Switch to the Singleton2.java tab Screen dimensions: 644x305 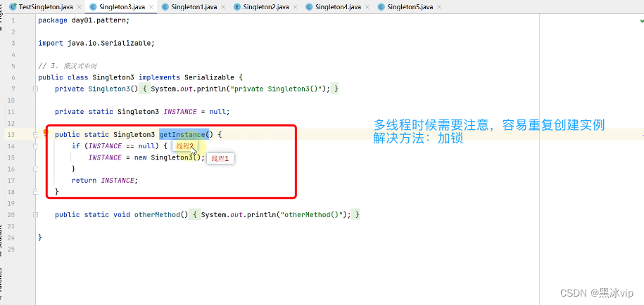262,7
